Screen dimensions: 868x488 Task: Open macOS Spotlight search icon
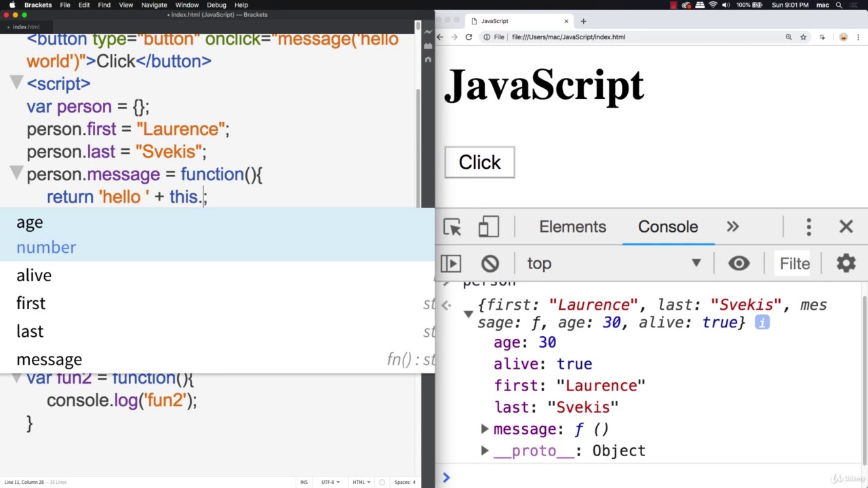point(840,5)
